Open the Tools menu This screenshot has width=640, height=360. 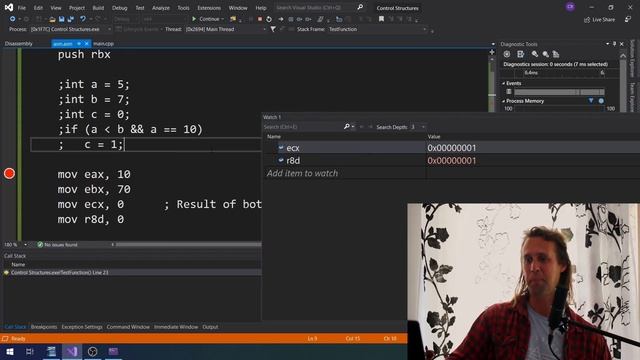click(183, 8)
